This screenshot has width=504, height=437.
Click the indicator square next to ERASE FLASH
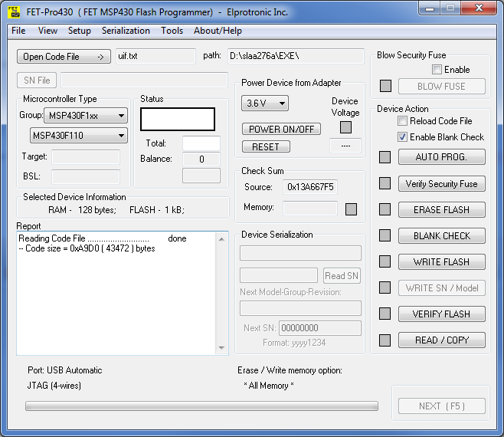click(x=385, y=209)
